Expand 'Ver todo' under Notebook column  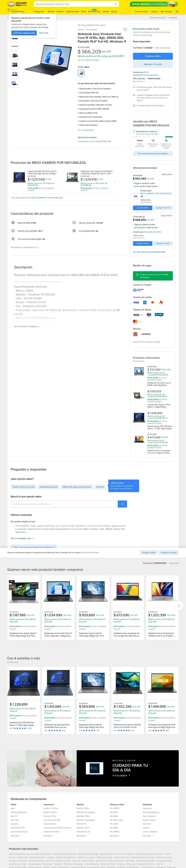(148, 836)
